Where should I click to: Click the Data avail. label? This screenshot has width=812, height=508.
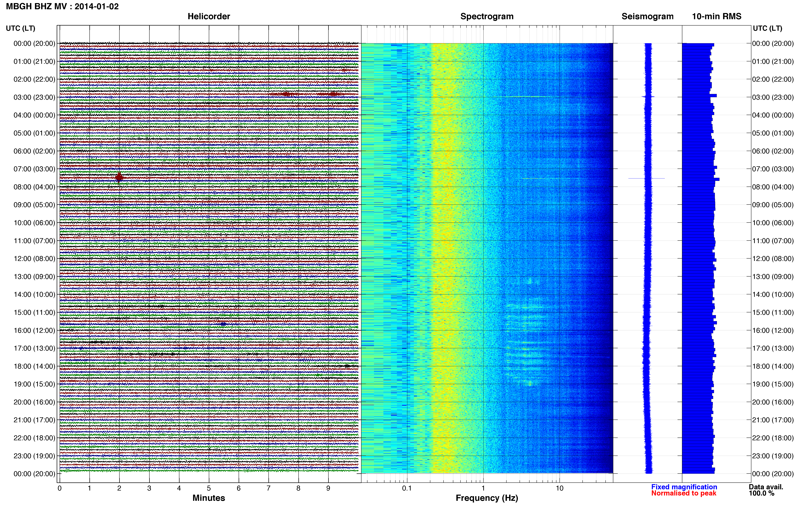coord(766,487)
